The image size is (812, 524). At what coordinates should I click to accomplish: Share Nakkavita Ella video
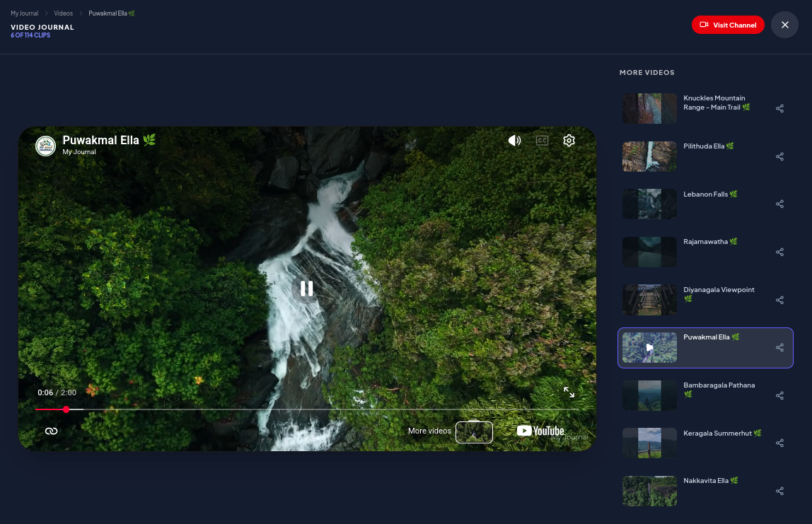click(779, 491)
